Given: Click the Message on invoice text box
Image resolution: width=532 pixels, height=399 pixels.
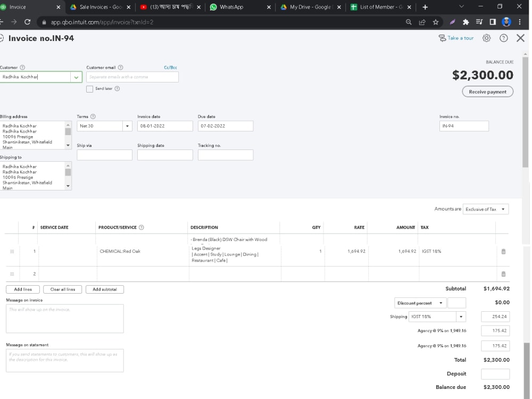Looking at the screenshot, I should 64,318.
